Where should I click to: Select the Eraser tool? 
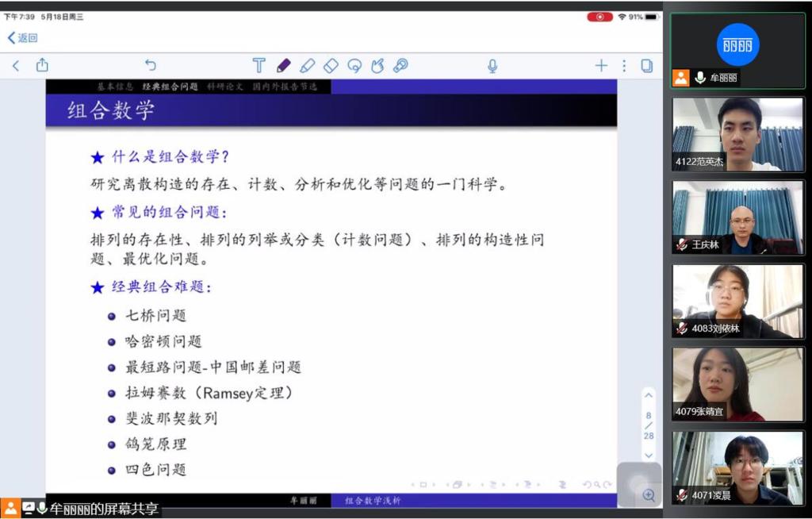pyautogui.click(x=331, y=66)
